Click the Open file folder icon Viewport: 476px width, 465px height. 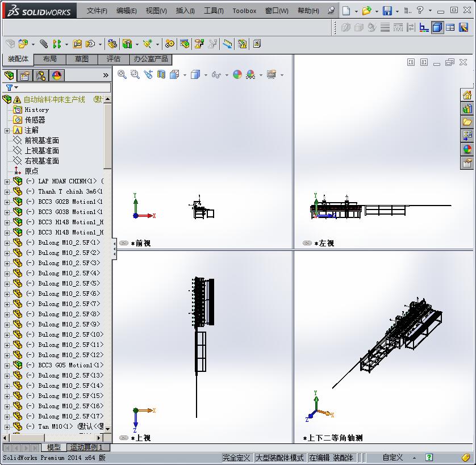pyautogui.click(x=366, y=11)
